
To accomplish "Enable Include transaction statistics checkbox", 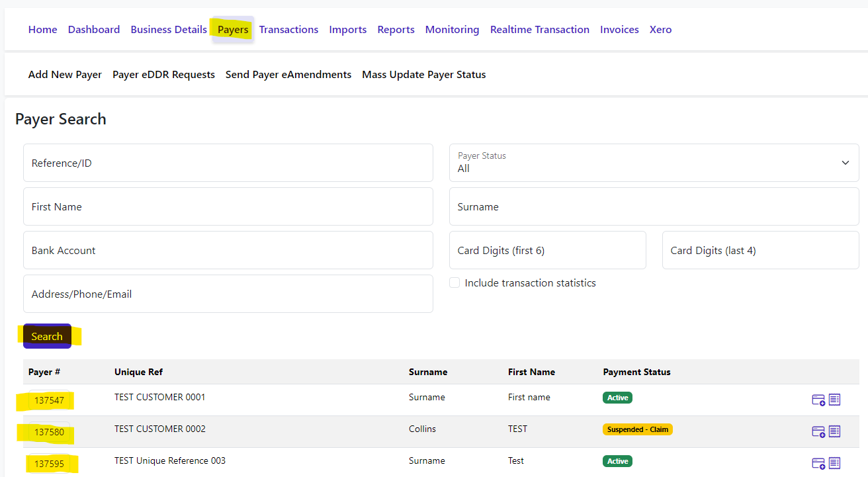I will click(x=455, y=283).
